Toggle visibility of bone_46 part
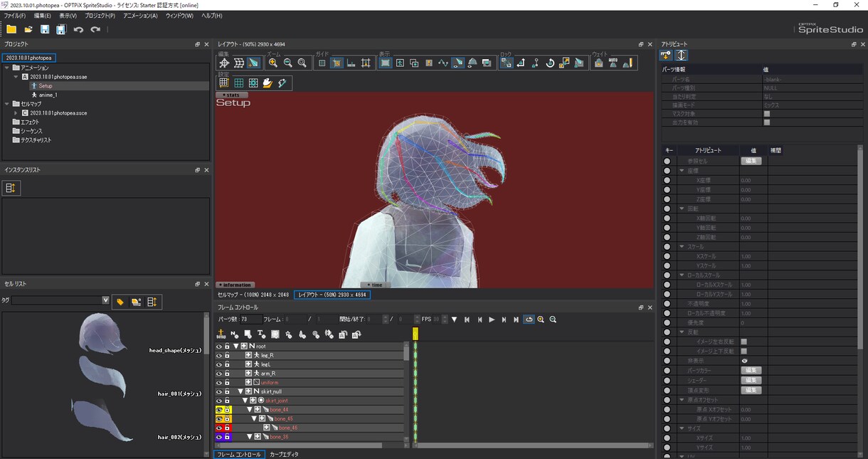 pos(219,428)
